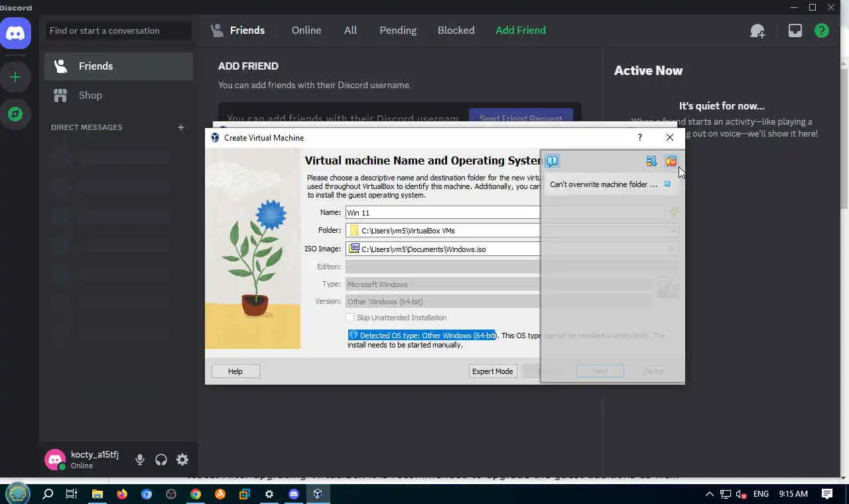Open Discord User Settings gear icon
Screen dimensions: 849x504
(x=182, y=460)
